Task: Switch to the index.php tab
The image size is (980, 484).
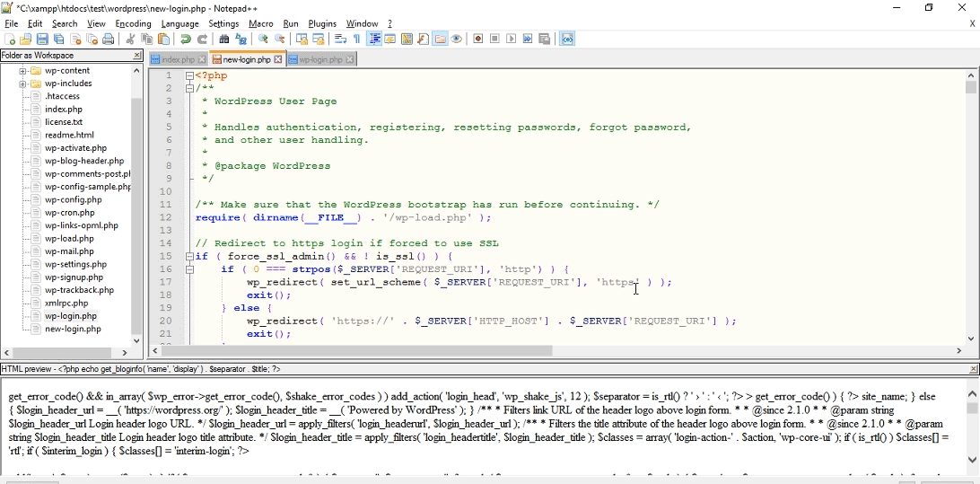Action: pos(178,60)
